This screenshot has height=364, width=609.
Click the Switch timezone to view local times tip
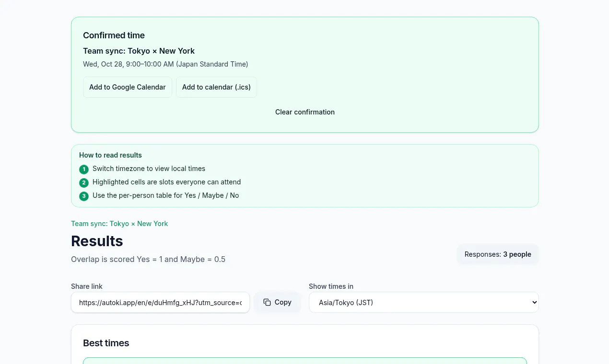click(149, 169)
